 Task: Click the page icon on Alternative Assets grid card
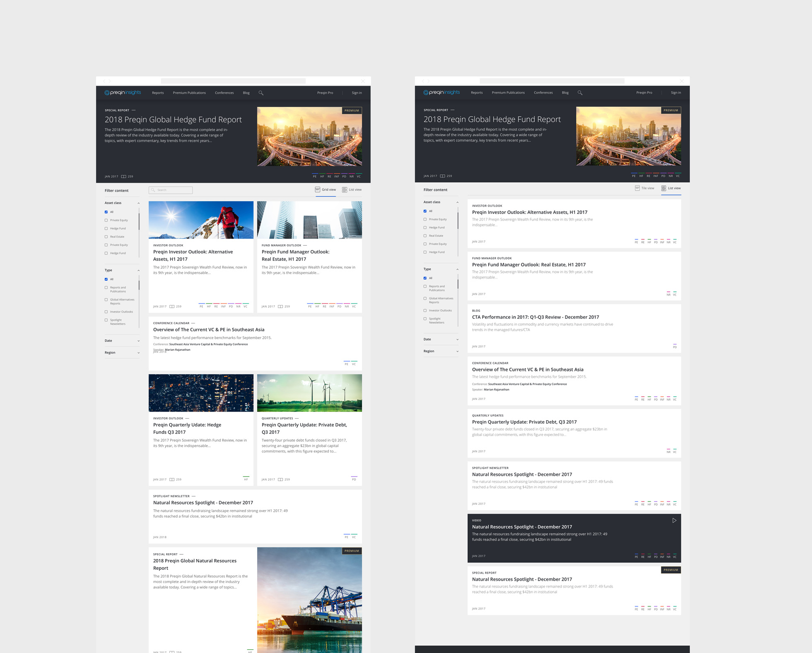172,306
